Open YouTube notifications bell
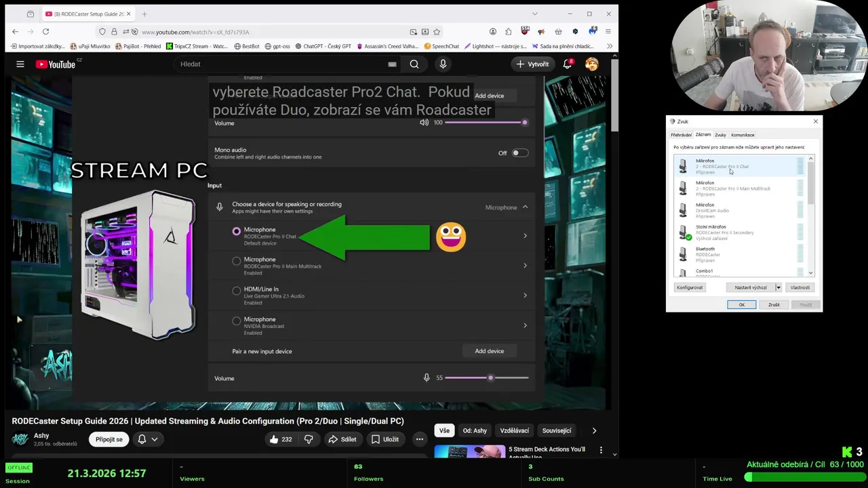Image resolution: width=868 pixels, height=488 pixels. tap(568, 64)
